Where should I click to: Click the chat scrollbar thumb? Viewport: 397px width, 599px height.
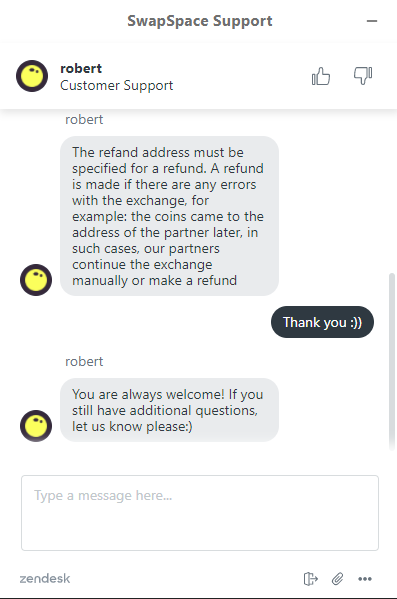[391, 359]
